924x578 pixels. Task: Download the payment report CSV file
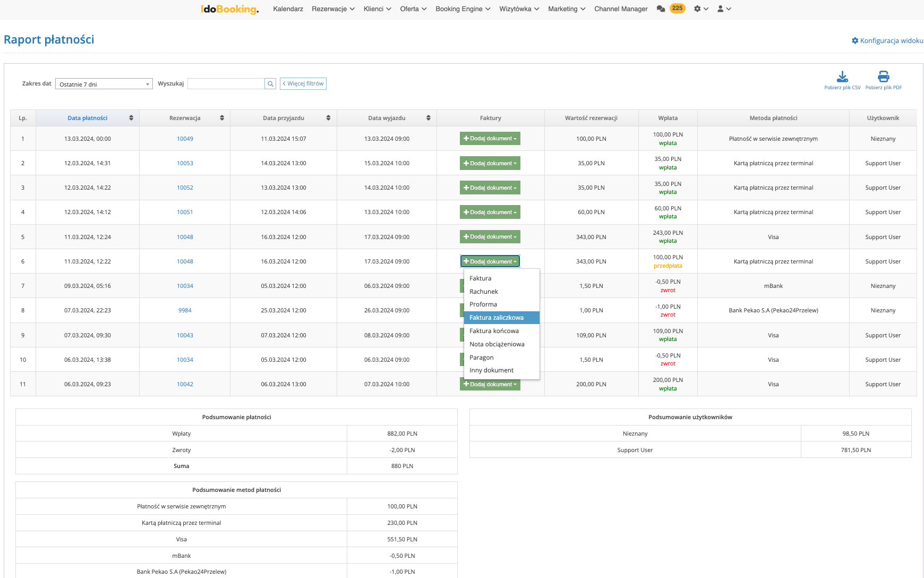coord(842,77)
